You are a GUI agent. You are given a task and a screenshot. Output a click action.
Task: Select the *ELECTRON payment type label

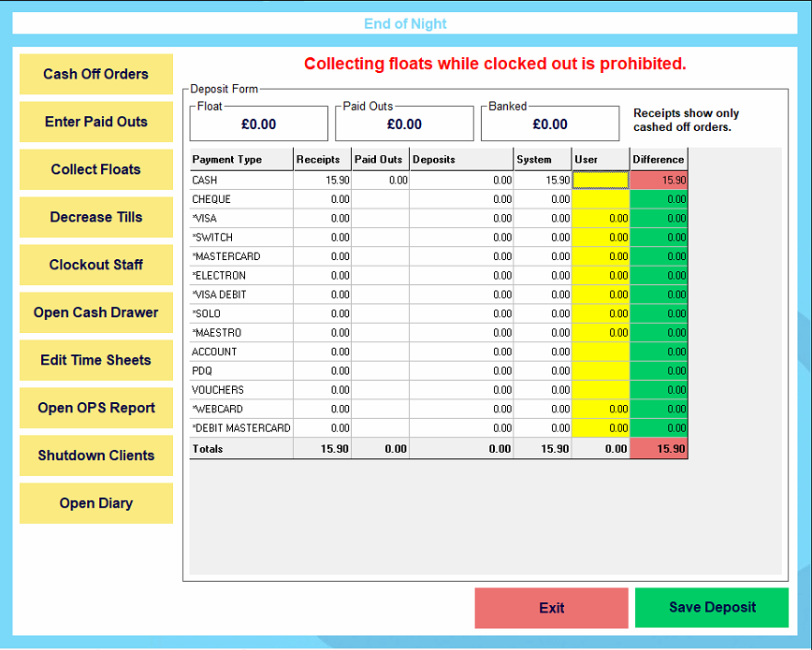click(219, 276)
